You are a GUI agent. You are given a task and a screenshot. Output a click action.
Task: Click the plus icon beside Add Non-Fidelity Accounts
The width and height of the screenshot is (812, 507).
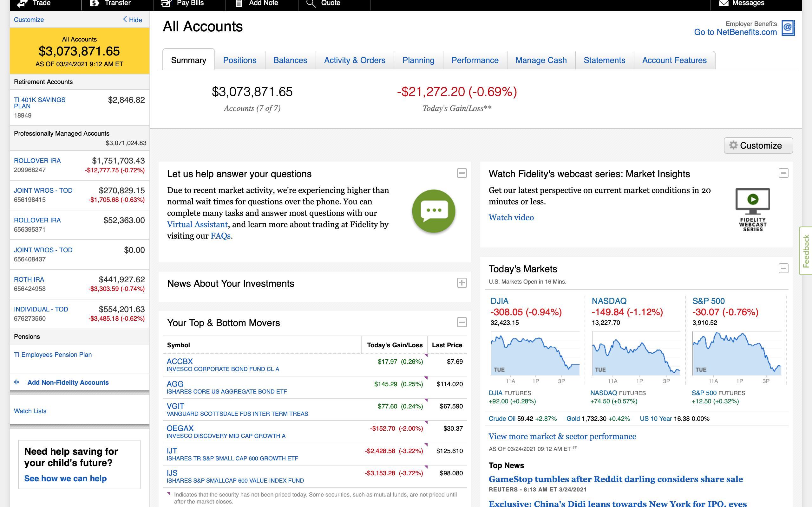(17, 382)
